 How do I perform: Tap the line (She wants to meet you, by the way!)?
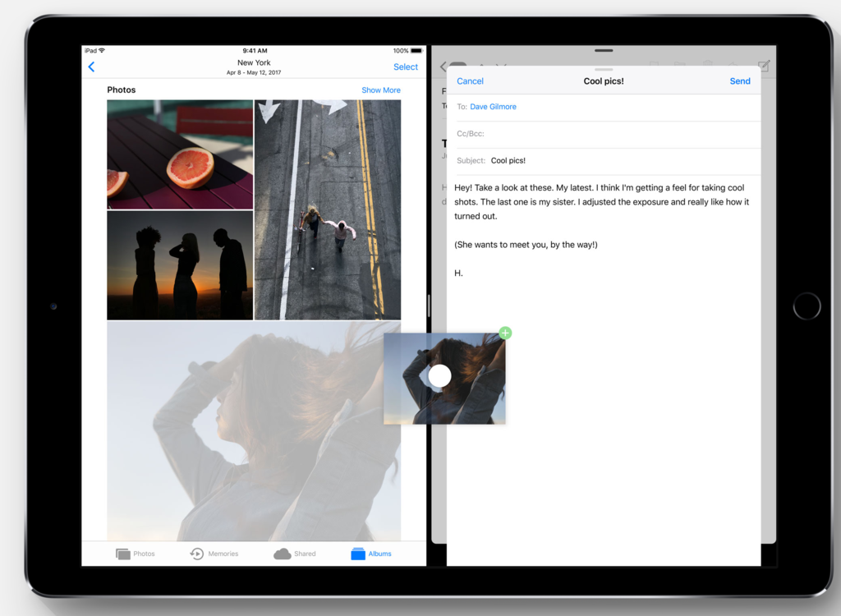click(x=526, y=245)
